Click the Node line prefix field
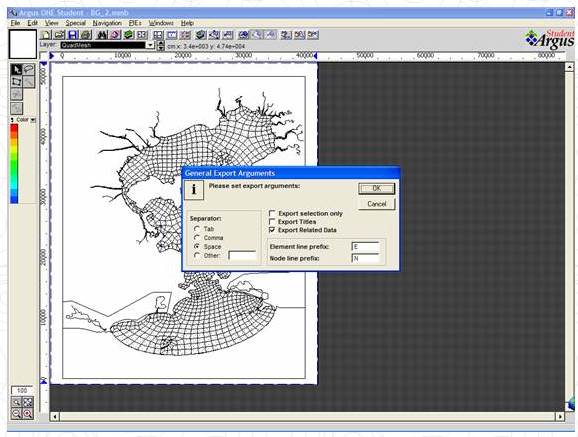Viewport: 578px width, 437px height. tap(365, 259)
